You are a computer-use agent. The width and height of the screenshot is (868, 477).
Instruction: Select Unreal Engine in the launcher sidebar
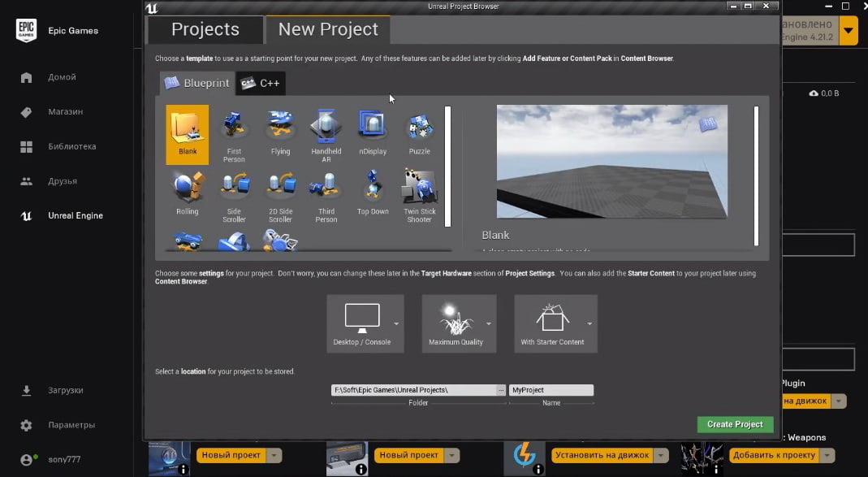(x=75, y=215)
